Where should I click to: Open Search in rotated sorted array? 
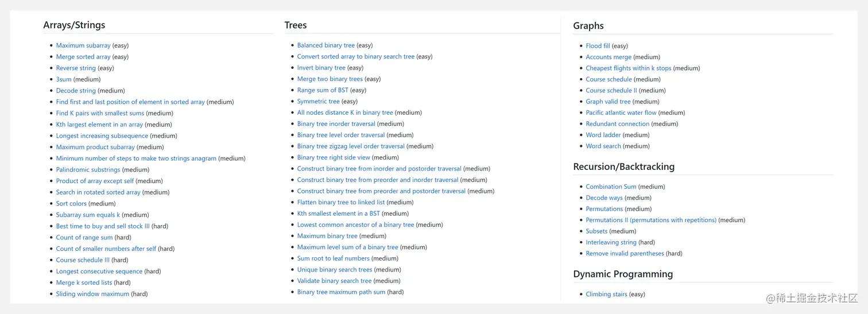(x=98, y=192)
